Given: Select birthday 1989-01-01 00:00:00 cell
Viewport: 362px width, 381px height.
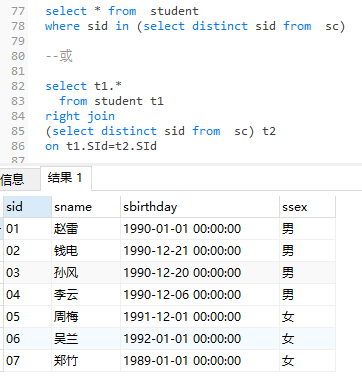Looking at the screenshot, I should 200,361.
